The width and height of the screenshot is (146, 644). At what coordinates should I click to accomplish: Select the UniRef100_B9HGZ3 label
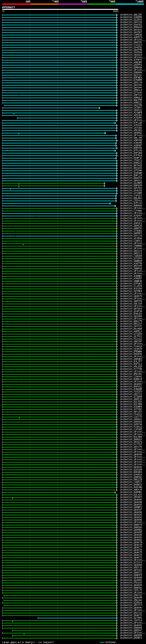point(131,163)
